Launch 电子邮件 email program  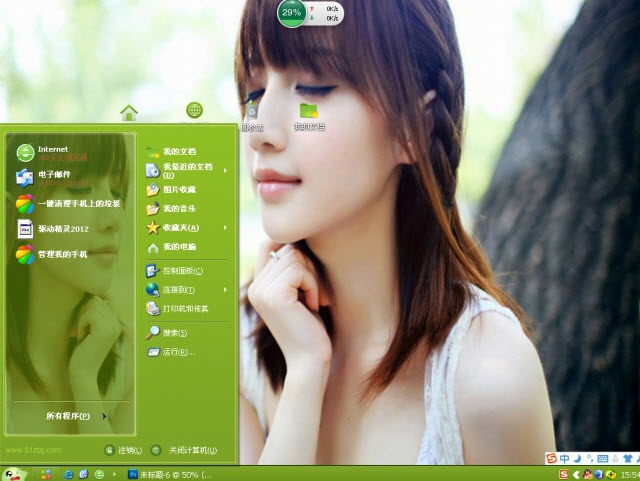(x=55, y=177)
